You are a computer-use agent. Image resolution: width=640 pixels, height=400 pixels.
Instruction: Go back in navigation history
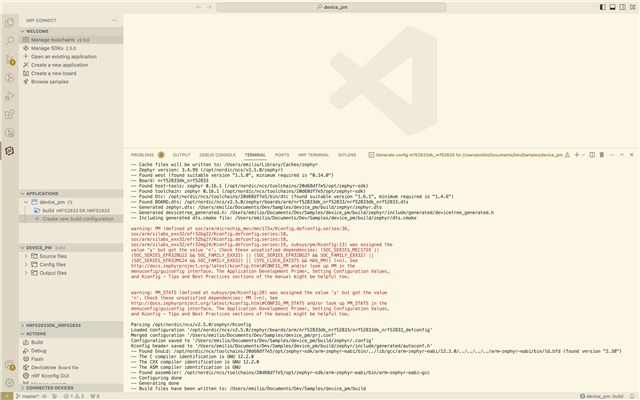[x=198, y=7]
